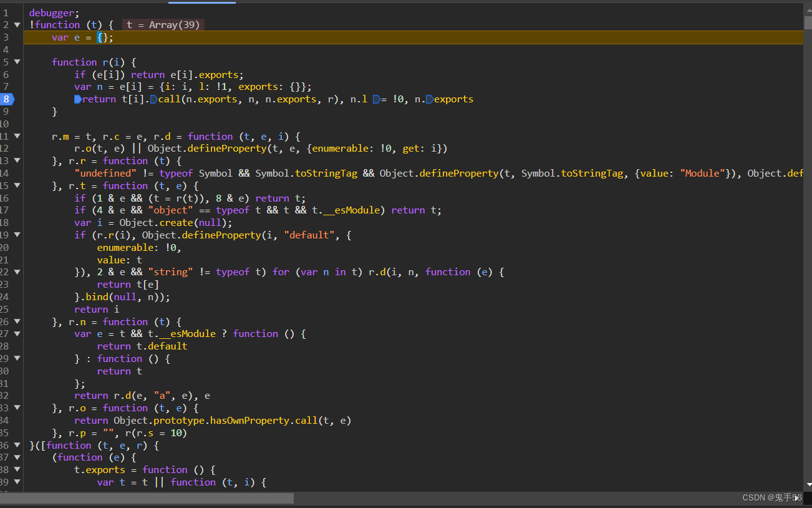Screen dimensions: 812x508
Task: Collapse the 'function r(i) {' block
Action: 17,62
